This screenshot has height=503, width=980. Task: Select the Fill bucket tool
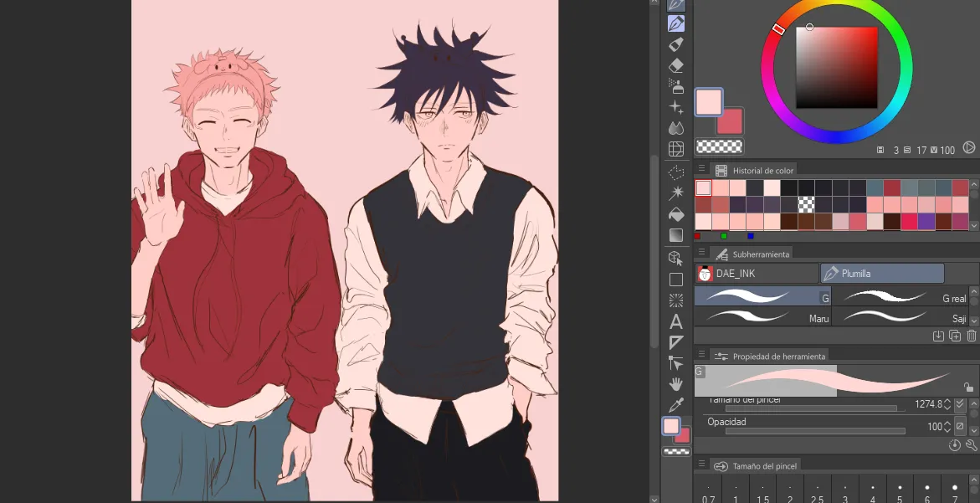pyautogui.click(x=675, y=214)
